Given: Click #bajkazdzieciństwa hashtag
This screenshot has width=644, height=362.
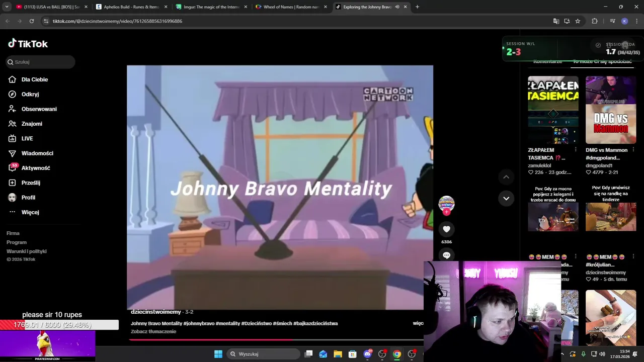Looking at the screenshot, I should 315,323.
